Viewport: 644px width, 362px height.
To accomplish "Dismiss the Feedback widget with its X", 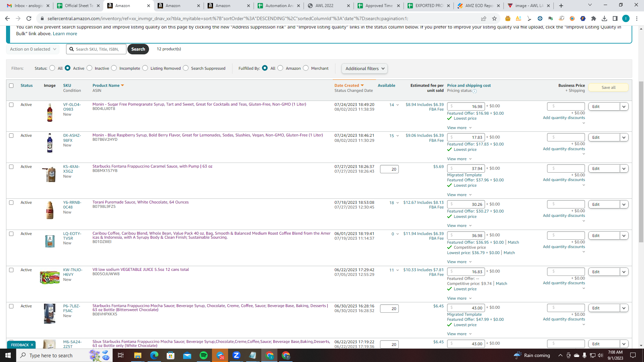I will pyautogui.click(x=32, y=345).
